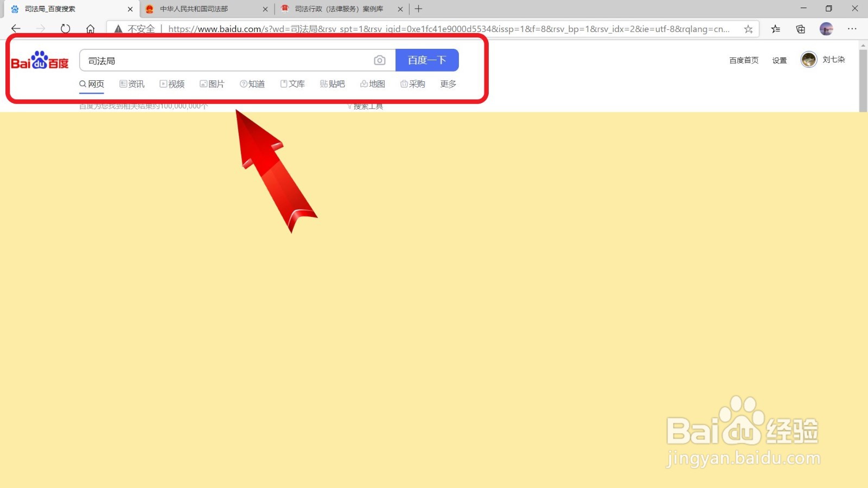Click the browser address bar URL

(x=449, y=29)
